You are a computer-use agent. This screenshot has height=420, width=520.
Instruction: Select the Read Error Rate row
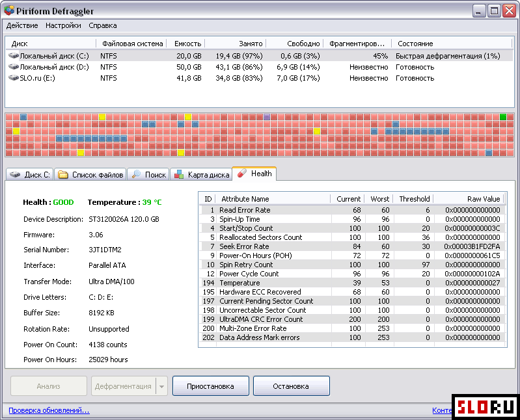pos(353,209)
